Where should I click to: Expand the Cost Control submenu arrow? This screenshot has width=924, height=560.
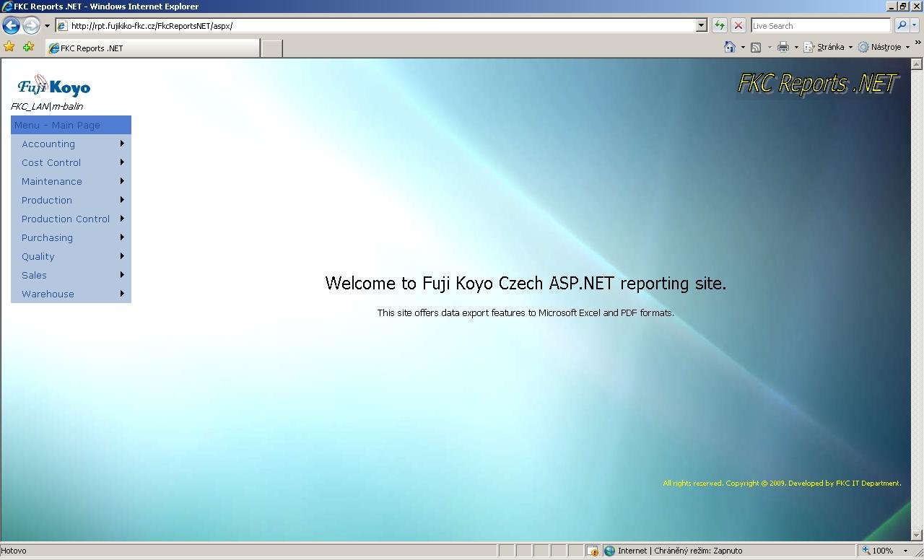click(x=122, y=162)
